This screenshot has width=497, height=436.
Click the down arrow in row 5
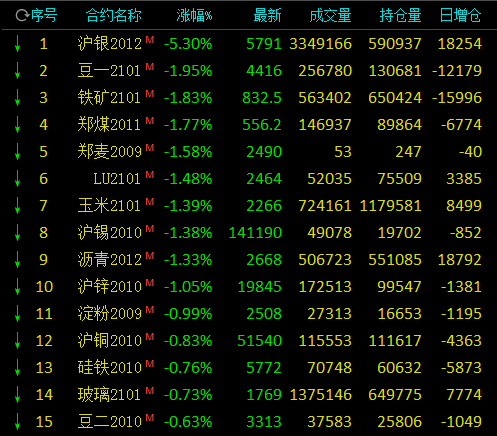(17, 152)
